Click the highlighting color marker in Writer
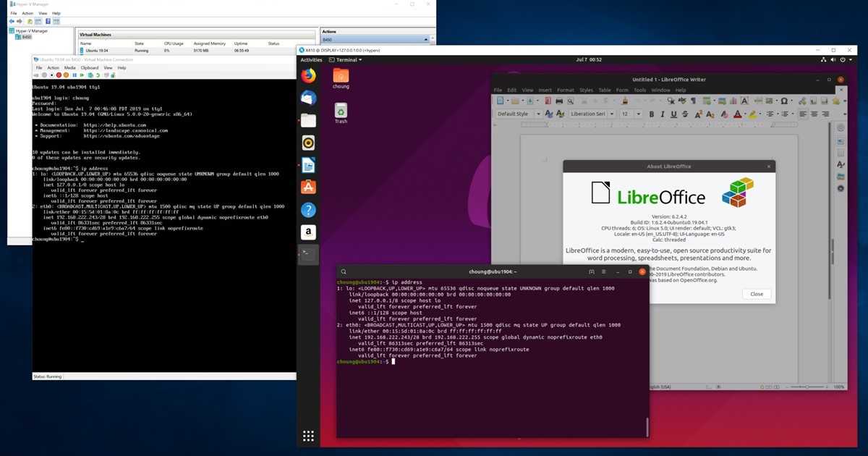This screenshot has width=868, height=456. click(753, 114)
